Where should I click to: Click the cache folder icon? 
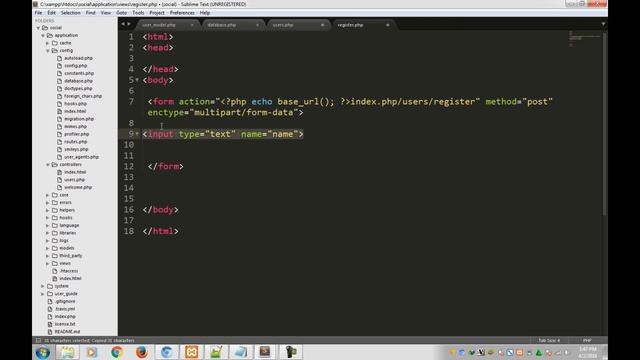pyautogui.click(x=55, y=43)
